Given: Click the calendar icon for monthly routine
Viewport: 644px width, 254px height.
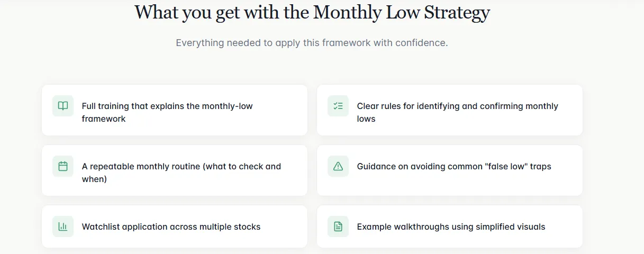Looking at the screenshot, I should pyautogui.click(x=63, y=166).
